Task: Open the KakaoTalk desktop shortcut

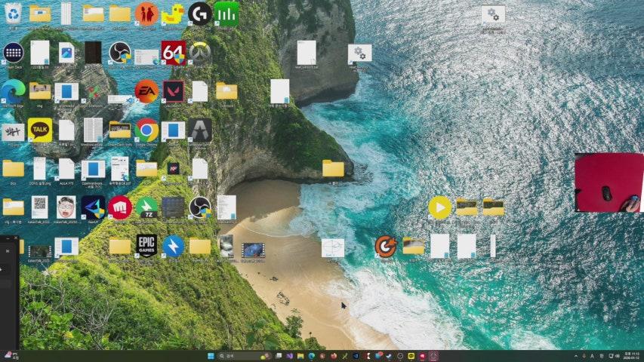Action: [x=40, y=130]
